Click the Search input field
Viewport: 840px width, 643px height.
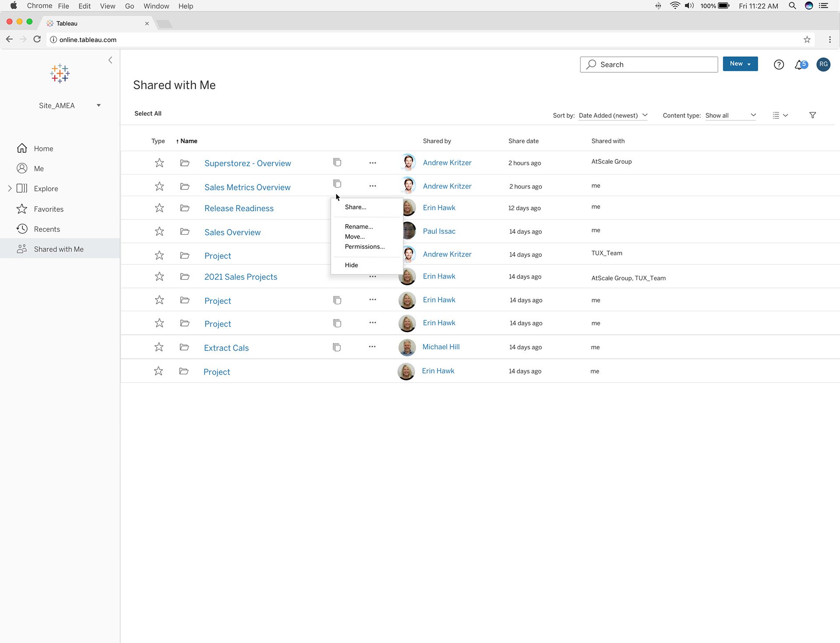[649, 64]
